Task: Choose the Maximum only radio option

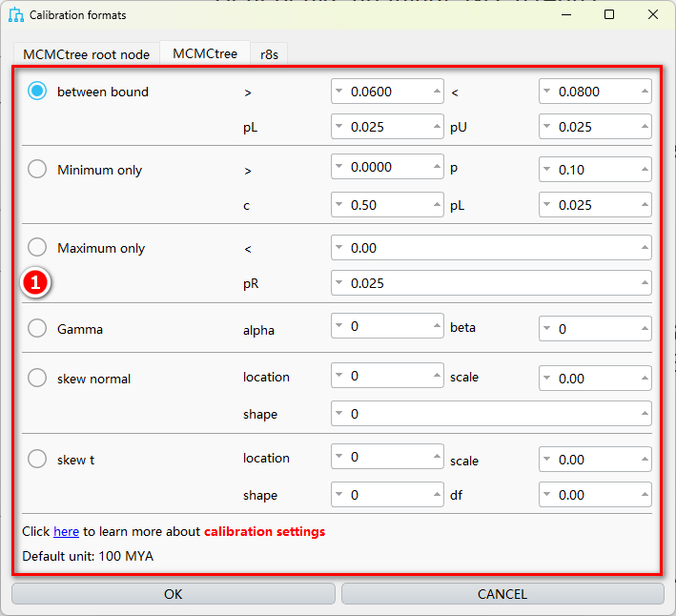Action: click(x=37, y=248)
